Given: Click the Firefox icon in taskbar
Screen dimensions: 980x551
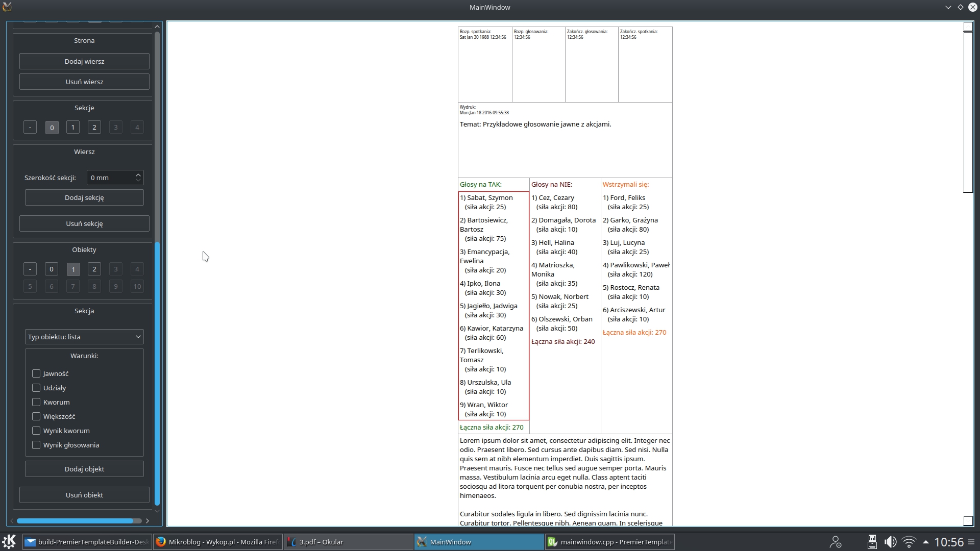Looking at the screenshot, I should click(x=161, y=542).
